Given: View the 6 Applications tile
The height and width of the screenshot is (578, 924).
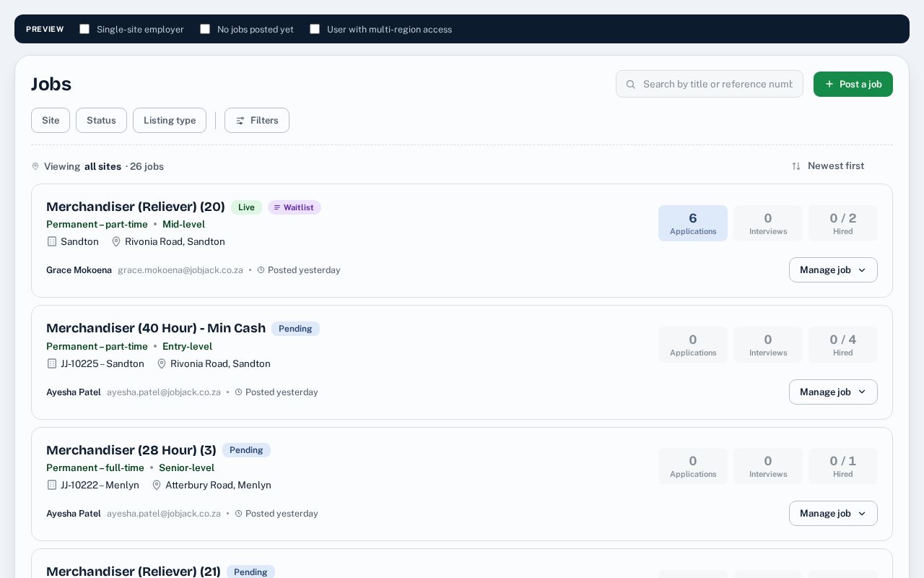Looking at the screenshot, I should coord(693,223).
